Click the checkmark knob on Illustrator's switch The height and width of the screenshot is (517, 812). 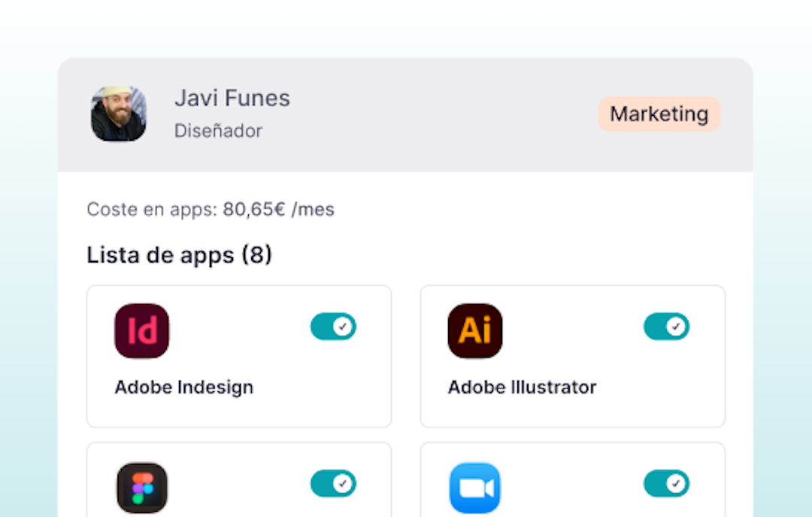(x=675, y=327)
